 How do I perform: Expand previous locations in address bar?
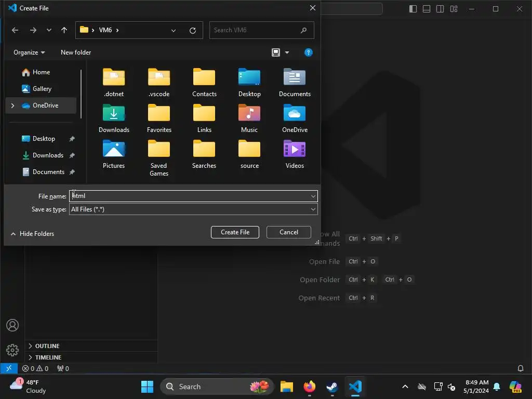[x=174, y=31]
